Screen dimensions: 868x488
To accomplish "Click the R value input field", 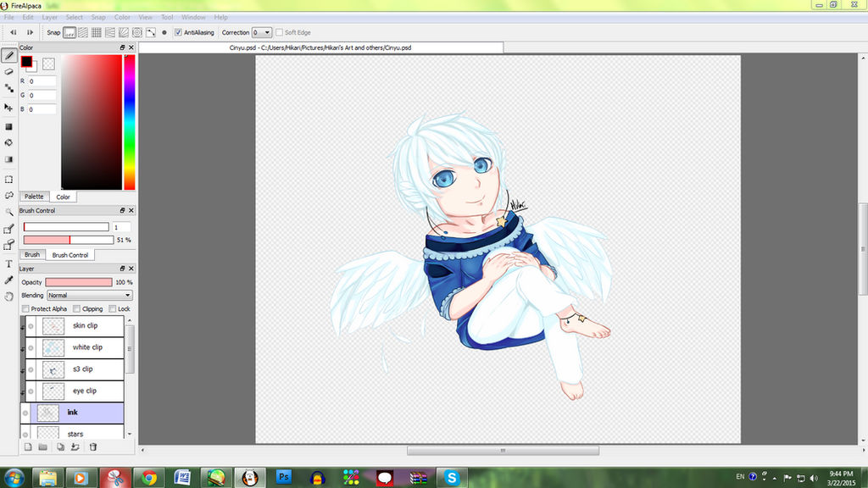I will 42,81.
